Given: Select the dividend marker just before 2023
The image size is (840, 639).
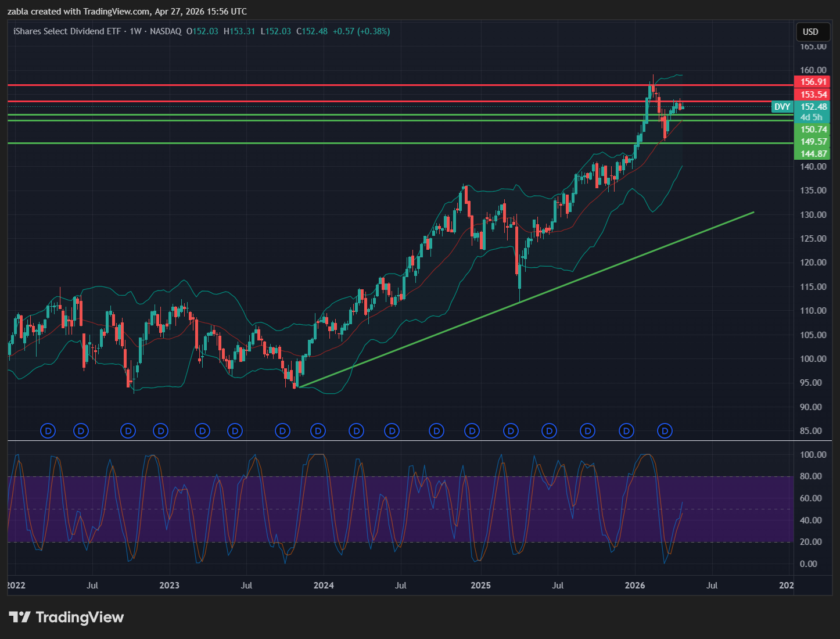Looking at the screenshot, I should coord(161,431).
